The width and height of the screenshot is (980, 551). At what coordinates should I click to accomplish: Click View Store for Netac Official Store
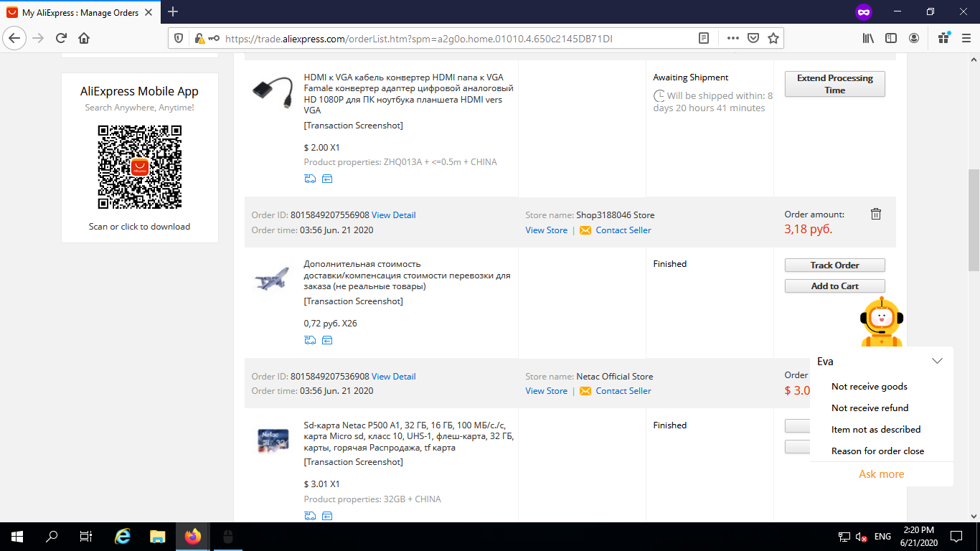[x=546, y=391]
